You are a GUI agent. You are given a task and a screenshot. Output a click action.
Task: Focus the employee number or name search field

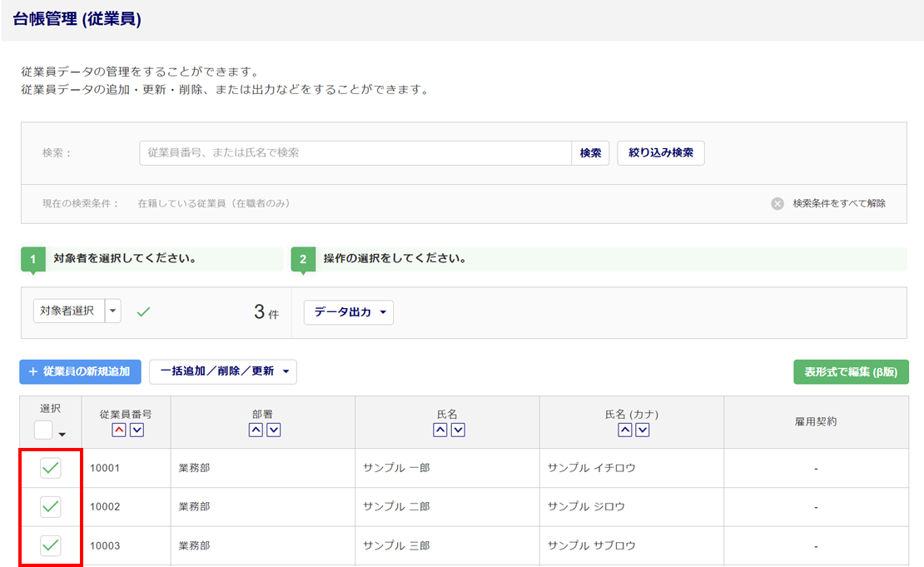click(x=355, y=153)
